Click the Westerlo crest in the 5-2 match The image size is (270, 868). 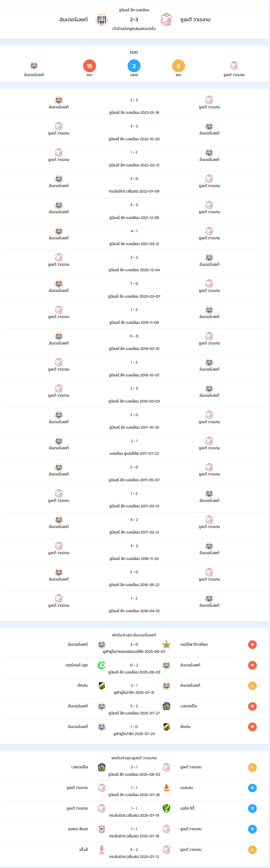pos(166,706)
